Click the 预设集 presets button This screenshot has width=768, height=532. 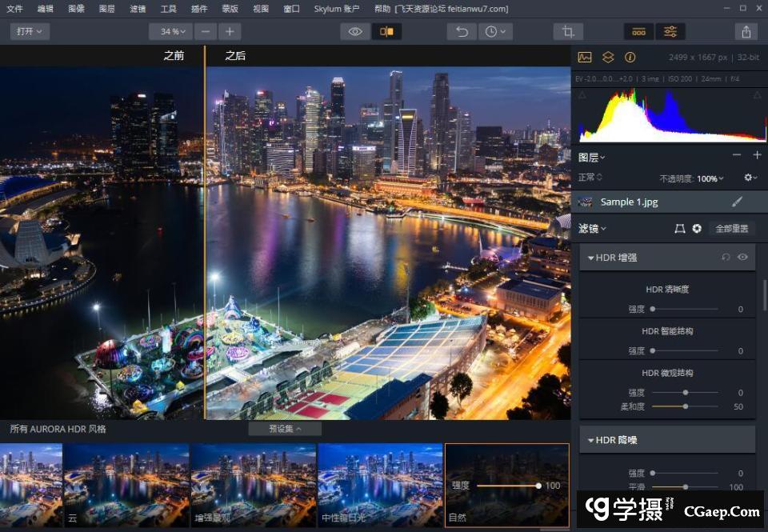(285, 429)
